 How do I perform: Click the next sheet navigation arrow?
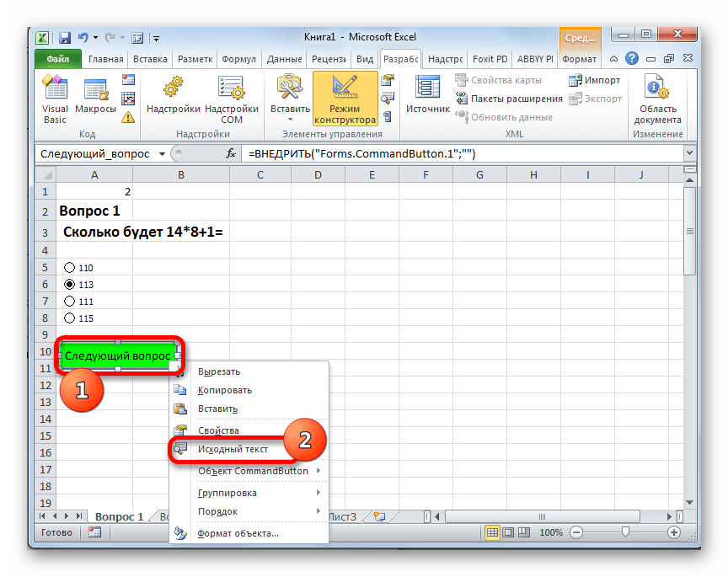(x=67, y=516)
